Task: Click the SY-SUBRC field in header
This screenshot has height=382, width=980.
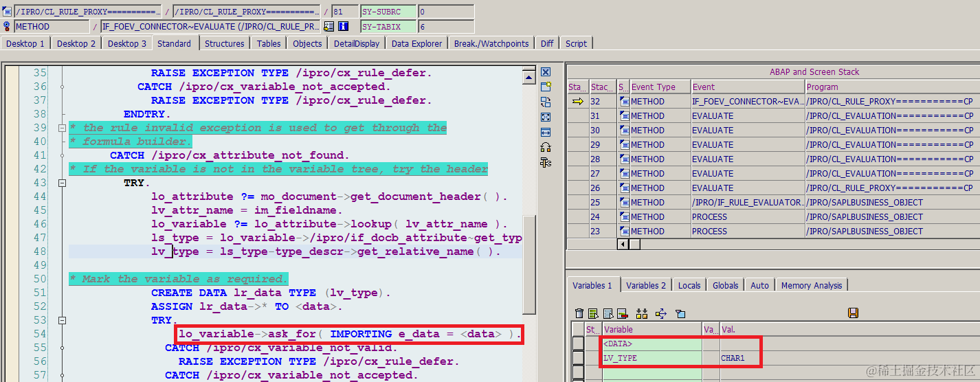Action: pos(388,12)
